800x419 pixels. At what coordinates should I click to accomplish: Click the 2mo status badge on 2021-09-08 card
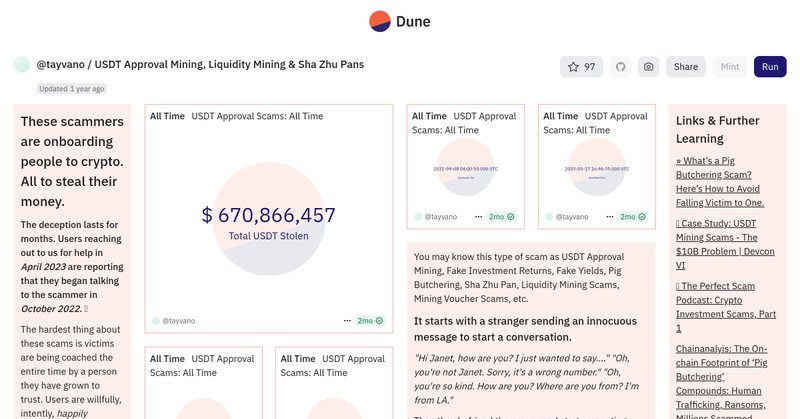tap(501, 217)
